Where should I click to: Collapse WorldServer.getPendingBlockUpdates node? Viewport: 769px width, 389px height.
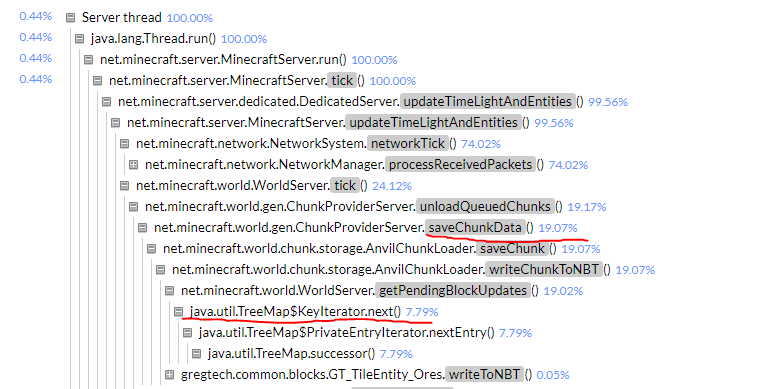click(169, 291)
